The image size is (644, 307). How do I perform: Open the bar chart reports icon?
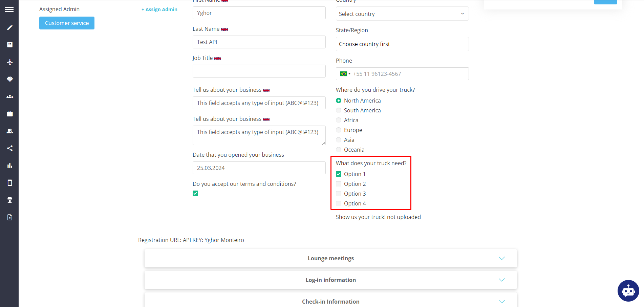(x=9, y=166)
